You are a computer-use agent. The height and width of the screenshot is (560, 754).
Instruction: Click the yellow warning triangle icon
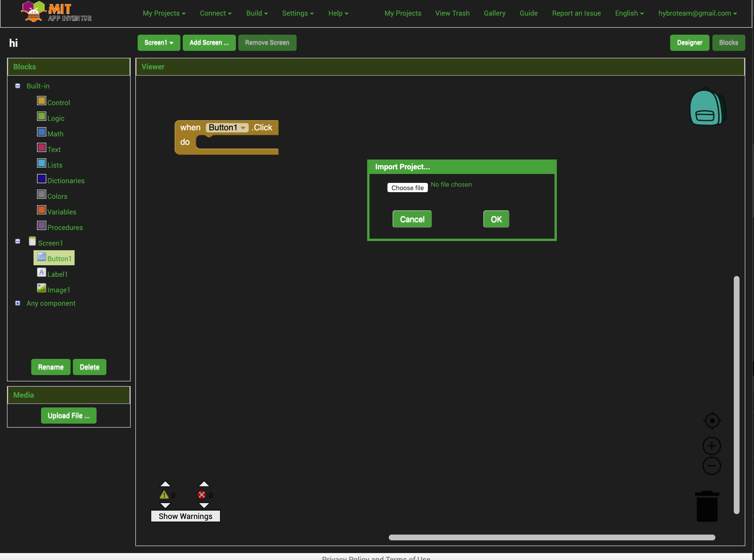pyautogui.click(x=164, y=495)
